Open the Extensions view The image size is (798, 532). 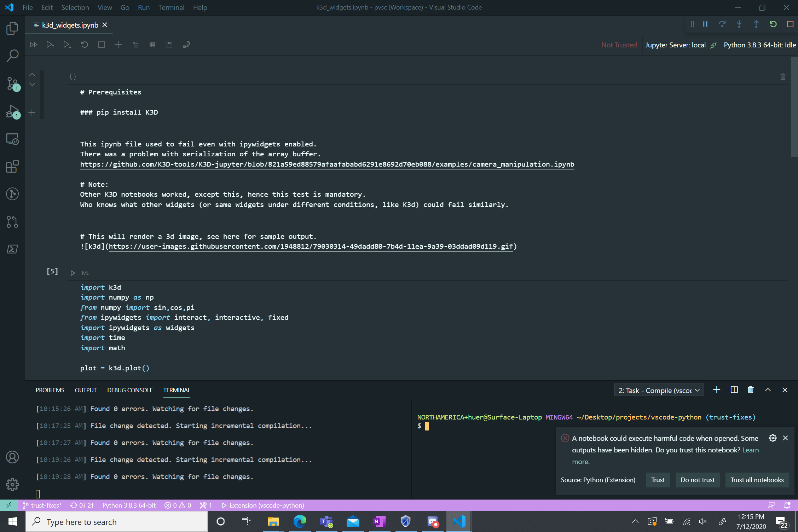coord(12,166)
